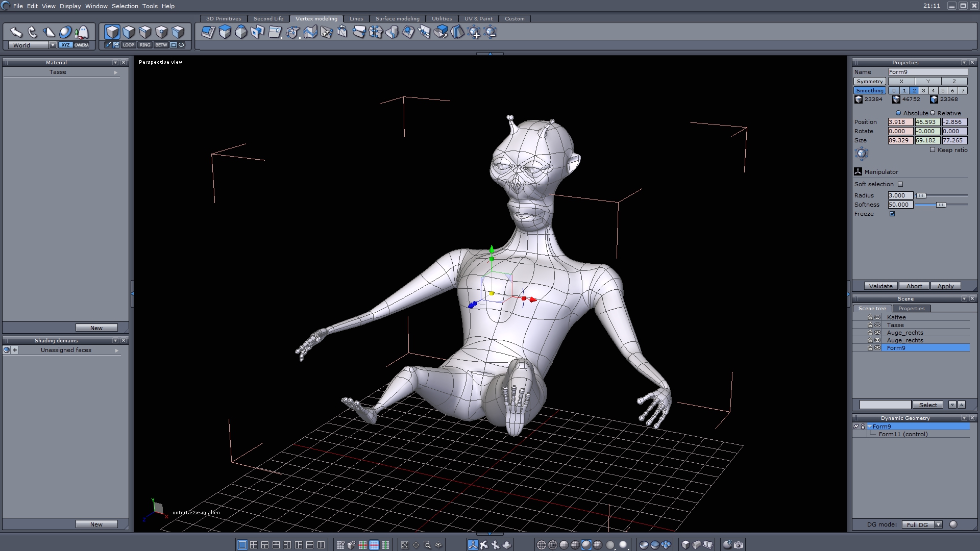Click the Softness slider handle
The width and height of the screenshot is (980, 551).
coord(941,205)
